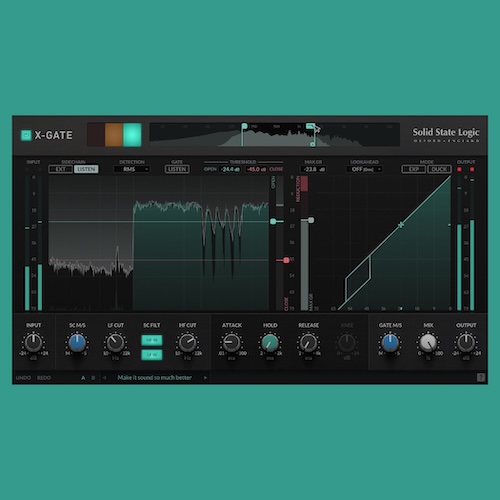Click the open threshold -24.4 dB field

pyautogui.click(x=230, y=169)
